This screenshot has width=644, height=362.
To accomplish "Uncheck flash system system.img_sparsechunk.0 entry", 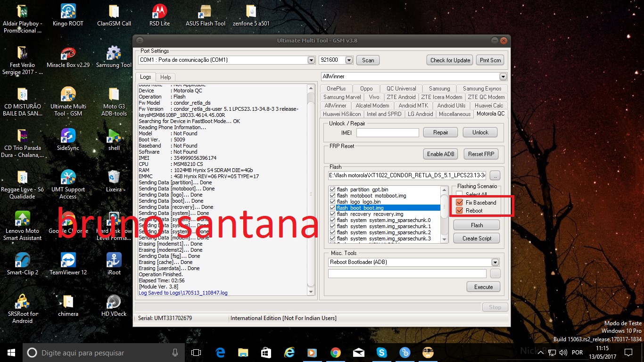I will pos(333,220).
